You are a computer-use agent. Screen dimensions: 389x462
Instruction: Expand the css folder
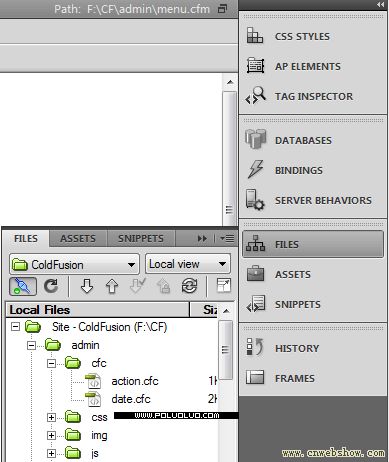coord(51,417)
